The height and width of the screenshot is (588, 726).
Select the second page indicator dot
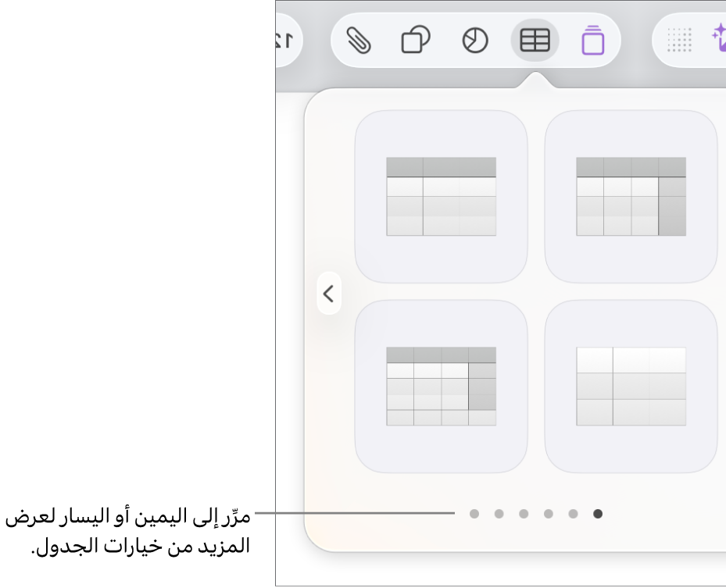click(499, 514)
